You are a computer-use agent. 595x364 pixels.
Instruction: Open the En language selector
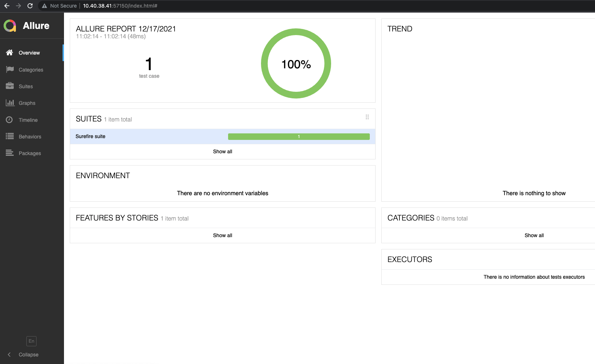click(31, 341)
